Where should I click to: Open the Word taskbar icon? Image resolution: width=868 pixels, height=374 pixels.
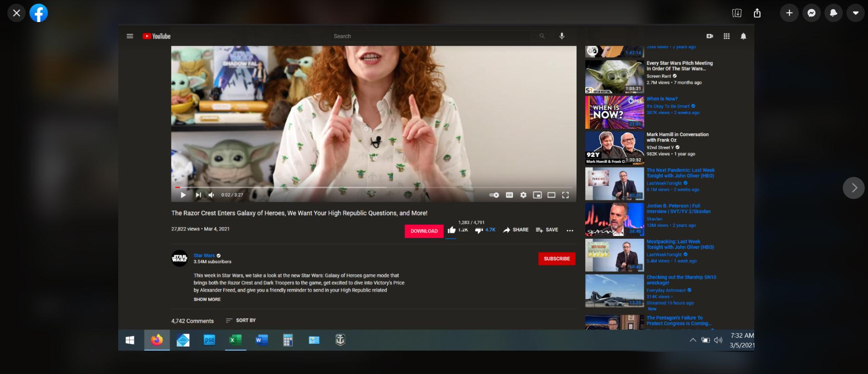pos(261,340)
